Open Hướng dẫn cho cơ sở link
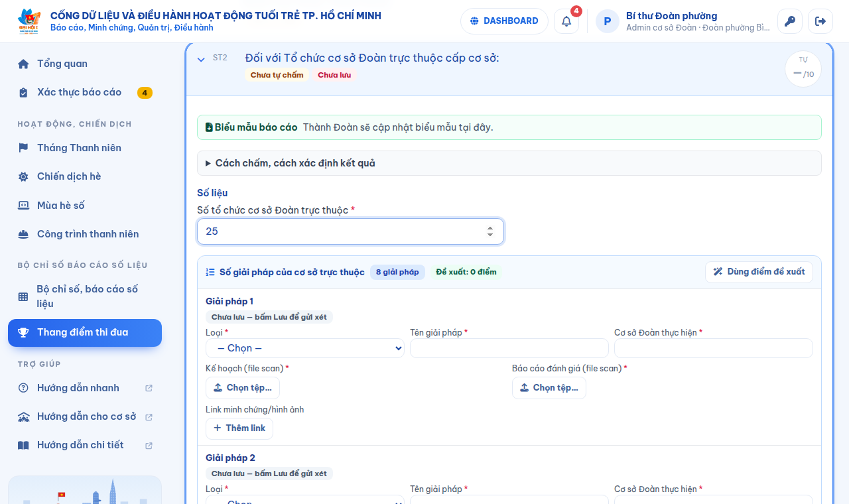 (86, 417)
